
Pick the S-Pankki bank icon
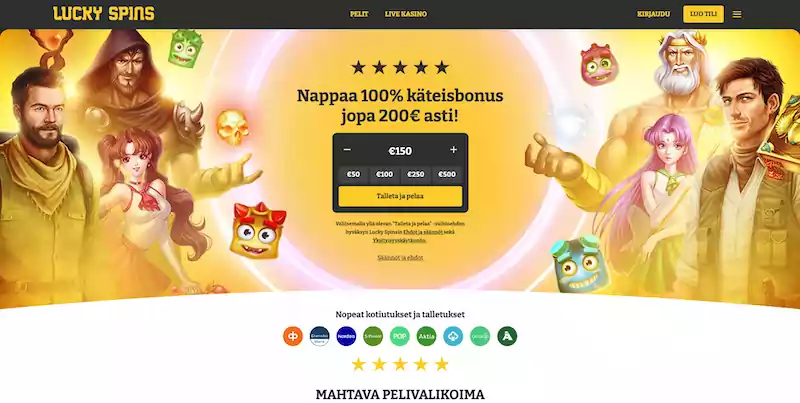coord(373,336)
